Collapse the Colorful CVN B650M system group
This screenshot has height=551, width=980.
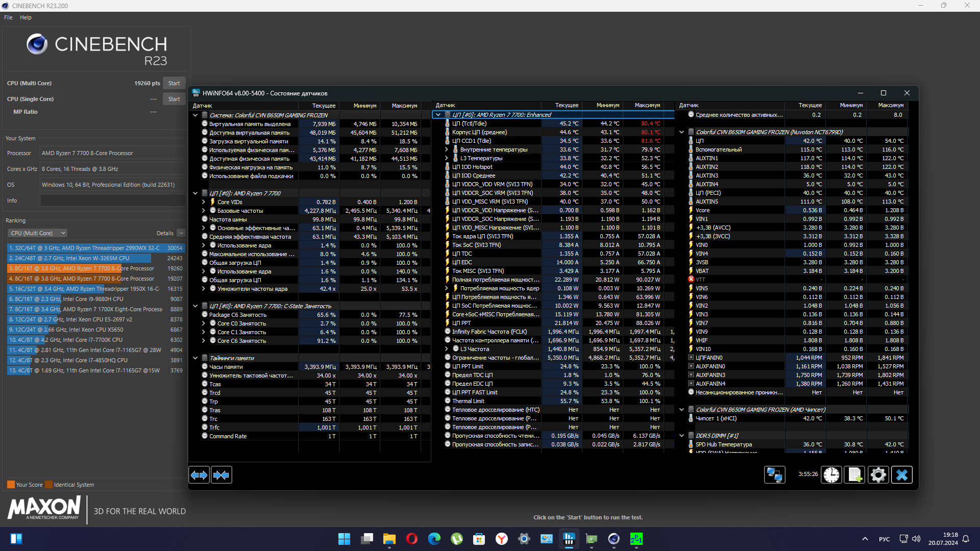(x=195, y=115)
